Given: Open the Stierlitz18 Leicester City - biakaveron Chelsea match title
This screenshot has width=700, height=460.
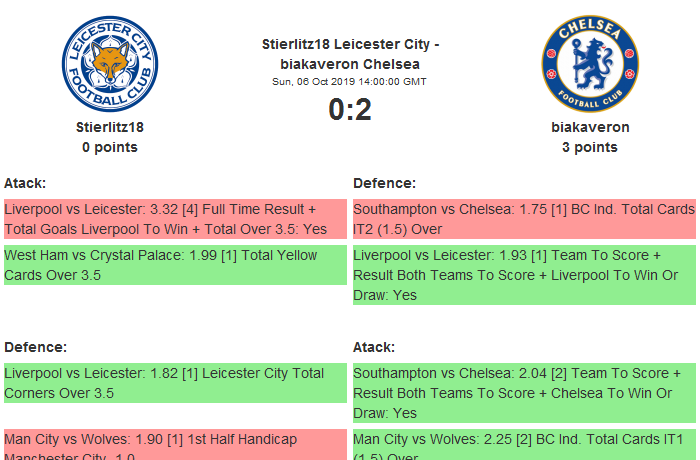Looking at the screenshot, I should click(x=350, y=54).
